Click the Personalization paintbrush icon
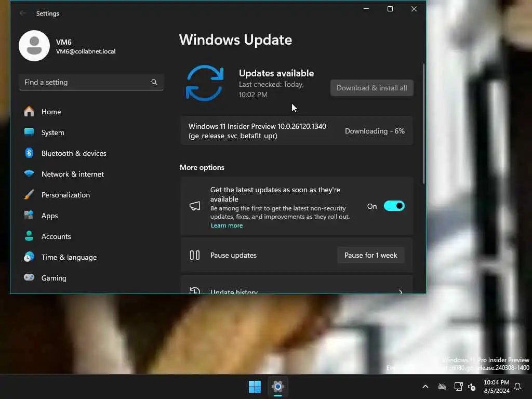532x399 pixels. click(29, 194)
